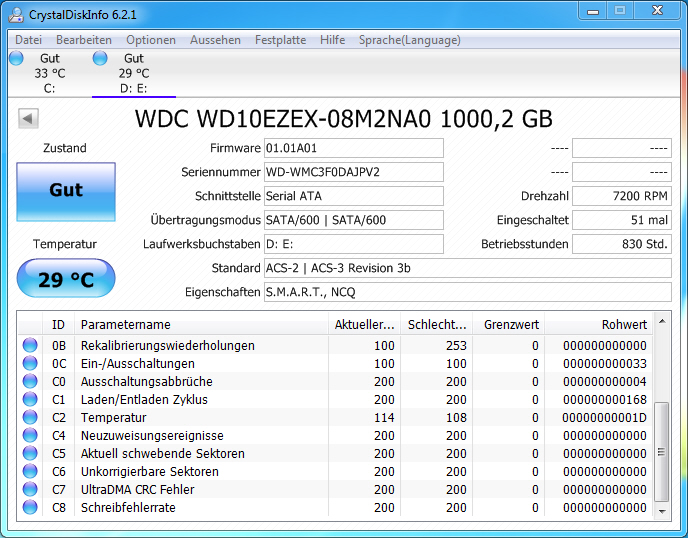The width and height of the screenshot is (688, 538).
Task: Click status orb of Laden/Entladen Zyklus row
Action: tap(30, 399)
